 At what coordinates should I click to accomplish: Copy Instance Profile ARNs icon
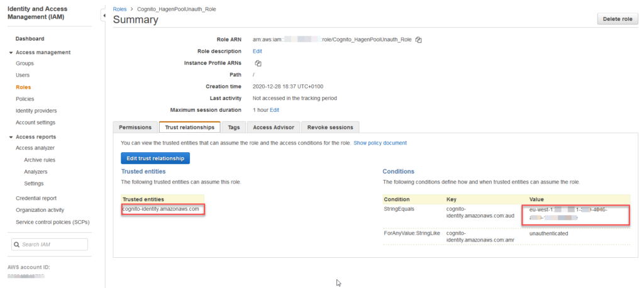258,63
